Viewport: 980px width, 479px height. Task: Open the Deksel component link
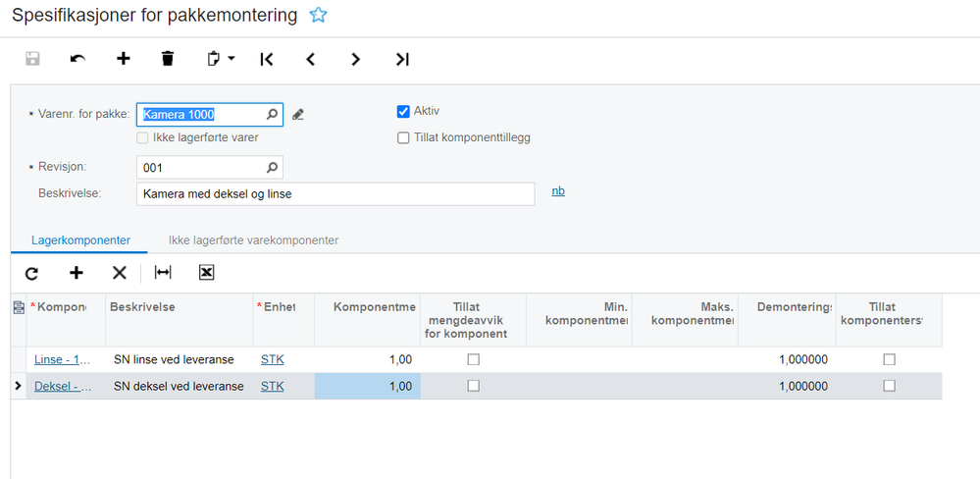point(63,387)
